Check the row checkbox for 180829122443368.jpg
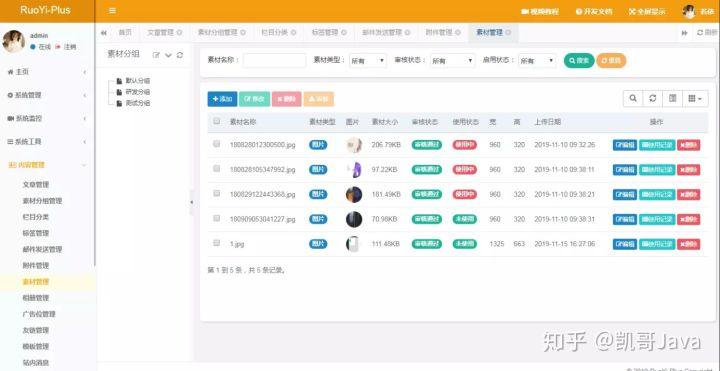 217,193
